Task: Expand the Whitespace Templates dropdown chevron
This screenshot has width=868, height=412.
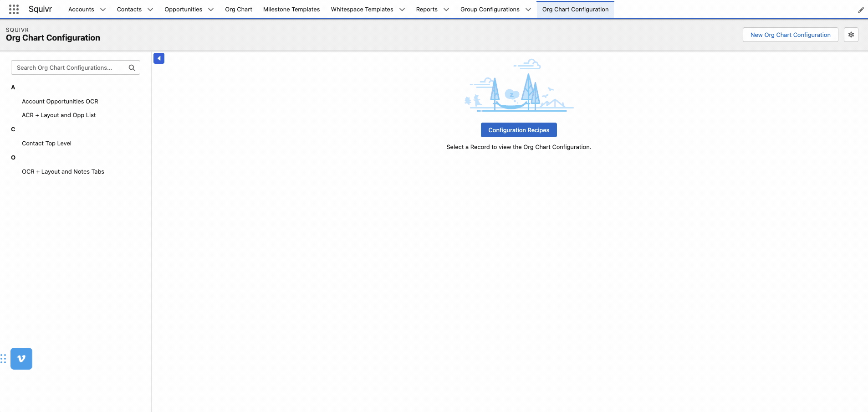Action: pos(402,10)
